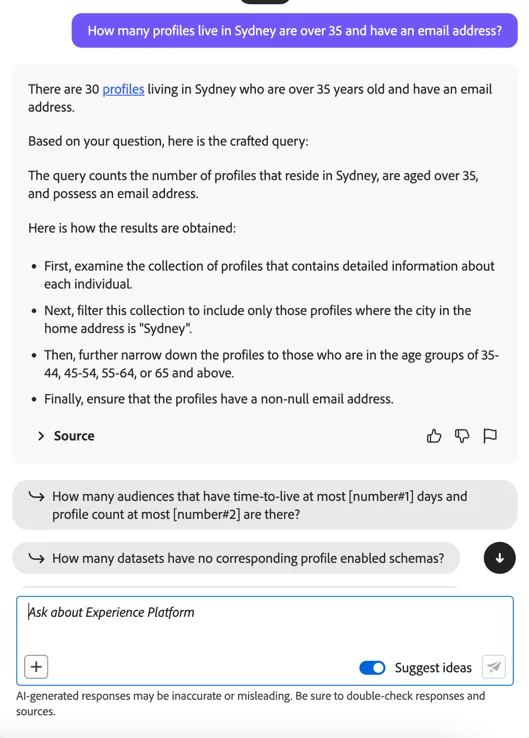
Task: Click the AI-generated responses disclaimer text
Action: pos(250,703)
